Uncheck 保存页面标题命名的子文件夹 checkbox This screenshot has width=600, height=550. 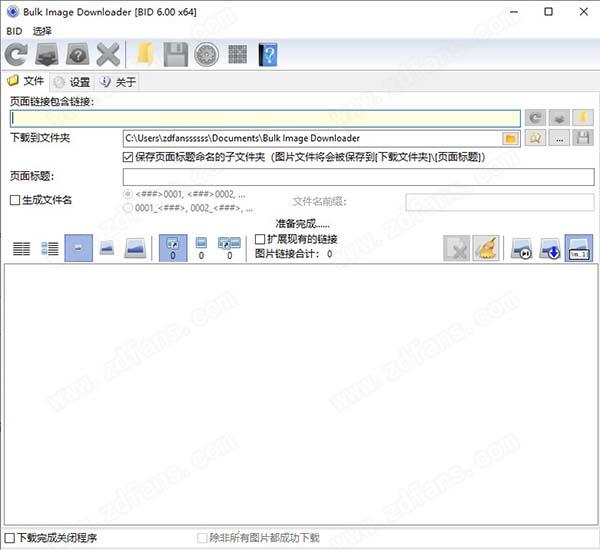128,157
